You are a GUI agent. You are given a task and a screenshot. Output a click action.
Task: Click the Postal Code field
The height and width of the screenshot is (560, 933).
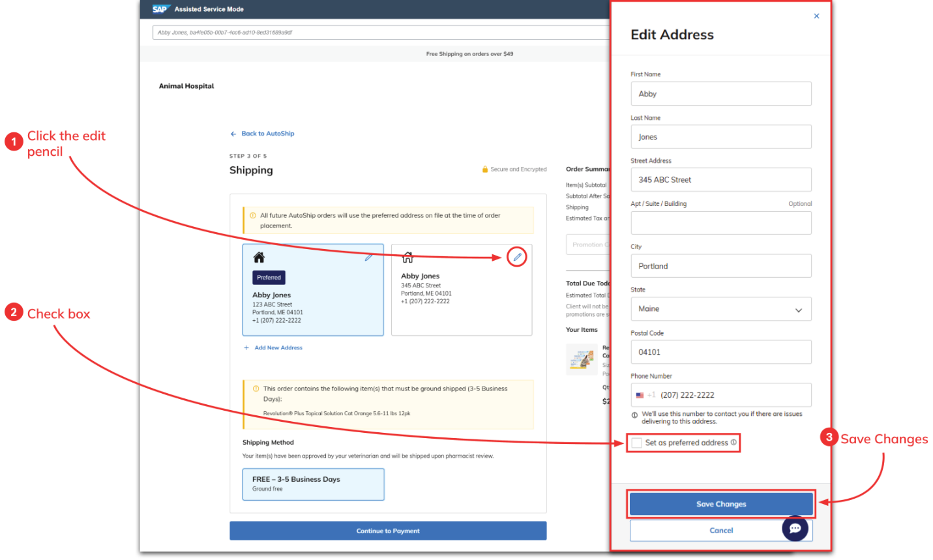(721, 352)
